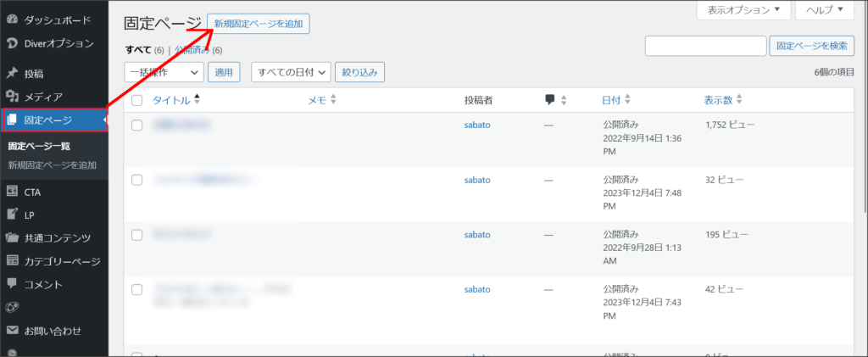Select 固定ページ in the sidebar menu
This screenshot has width=868, height=357.
click(54, 120)
